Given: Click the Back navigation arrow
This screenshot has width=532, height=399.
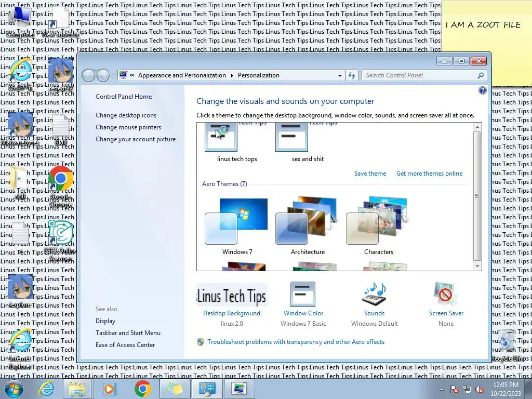Looking at the screenshot, I should point(88,75).
